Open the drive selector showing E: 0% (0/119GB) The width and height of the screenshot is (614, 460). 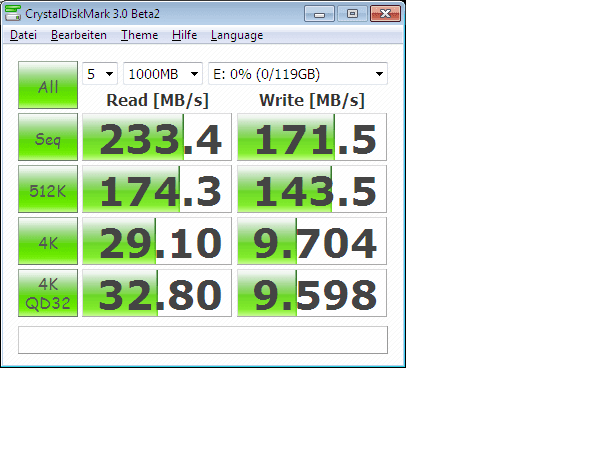pos(298,74)
